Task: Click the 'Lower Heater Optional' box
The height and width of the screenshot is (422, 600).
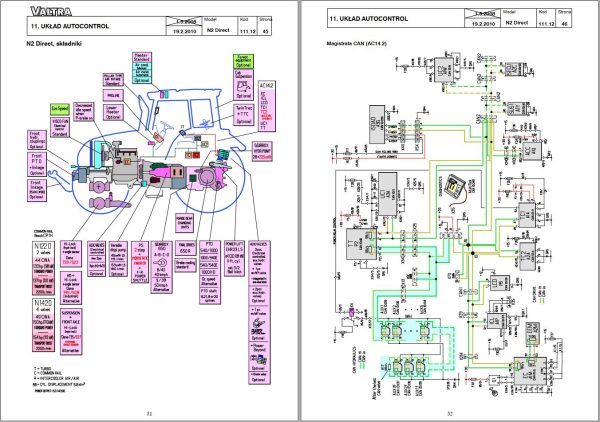Action: [113, 112]
